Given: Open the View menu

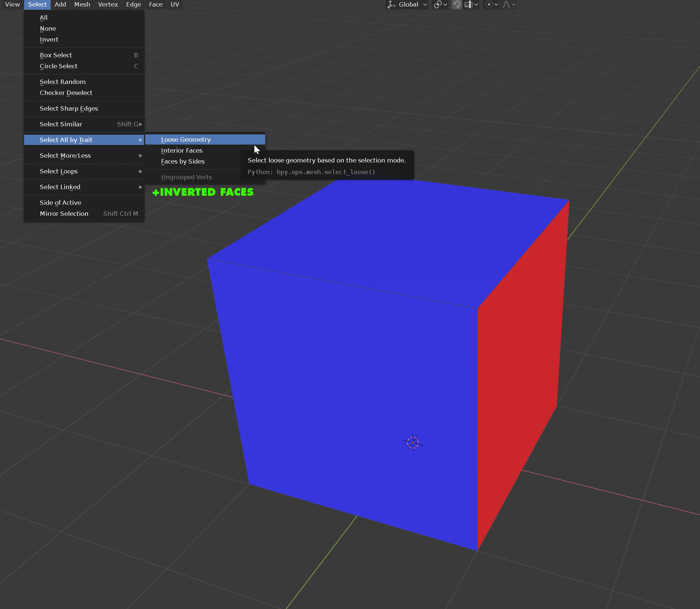Looking at the screenshot, I should pos(12,4).
